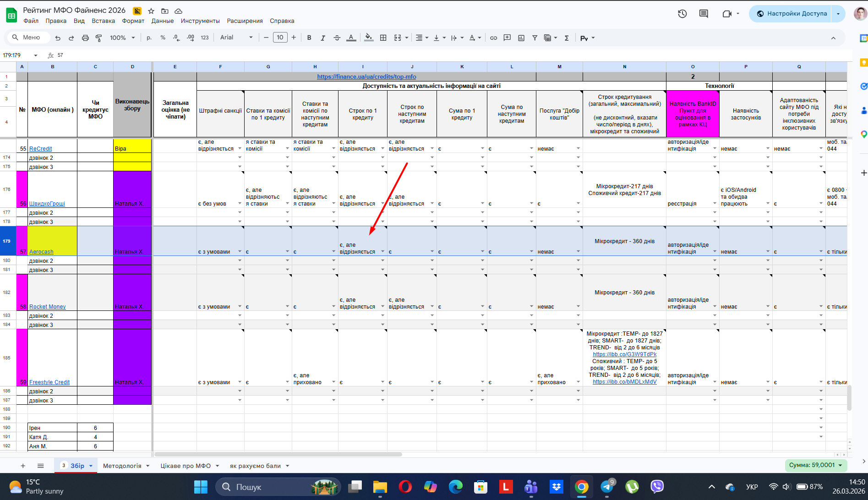Click the font size field
868x500 pixels.
pyautogui.click(x=280, y=38)
